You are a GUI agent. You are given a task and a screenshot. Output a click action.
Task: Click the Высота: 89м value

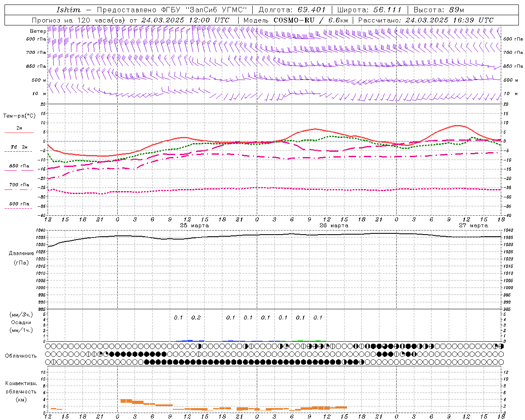[439, 10]
